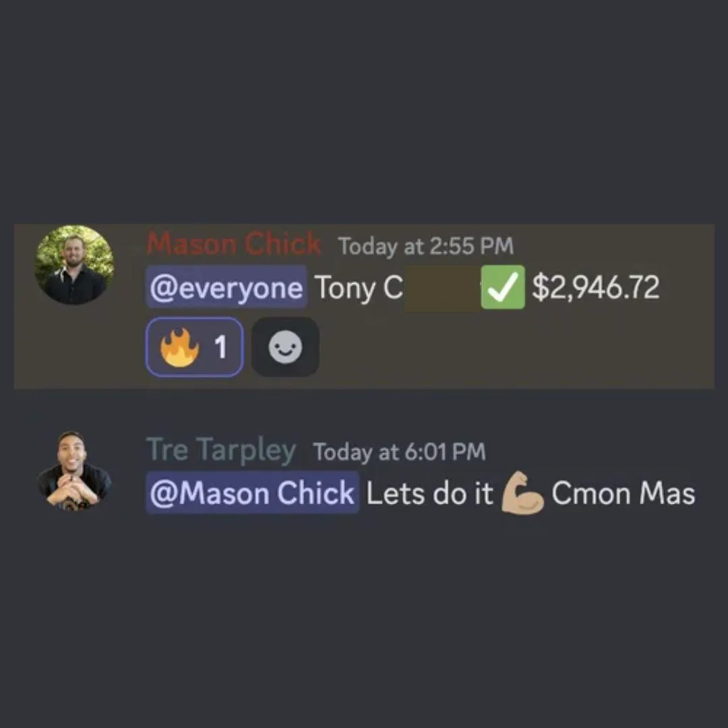Click the empty highlighted area right of reactions
Viewport: 728px width, 728px height.
click(x=516, y=347)
